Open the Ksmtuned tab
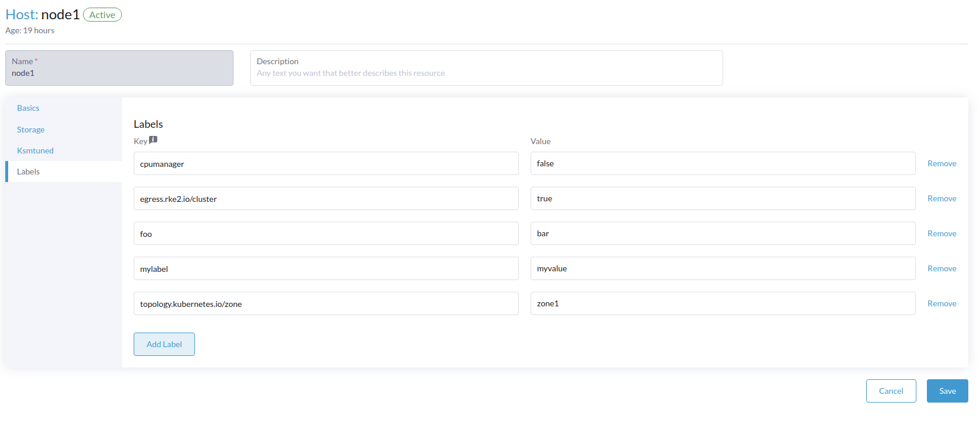 point(35,151)
